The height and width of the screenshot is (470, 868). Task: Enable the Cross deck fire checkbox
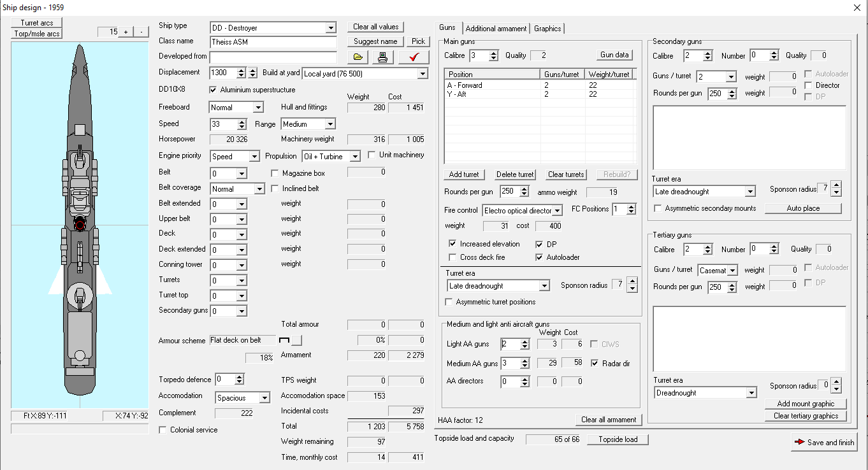[452, 257]
